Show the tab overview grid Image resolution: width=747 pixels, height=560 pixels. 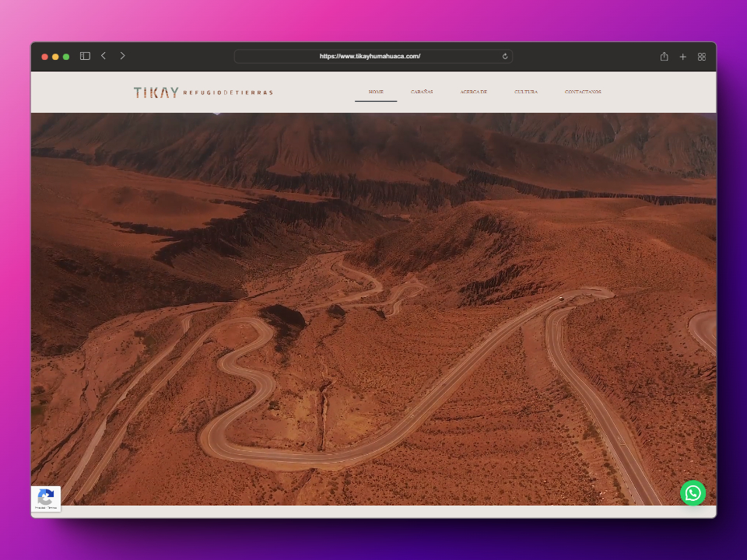pos(702,57)
